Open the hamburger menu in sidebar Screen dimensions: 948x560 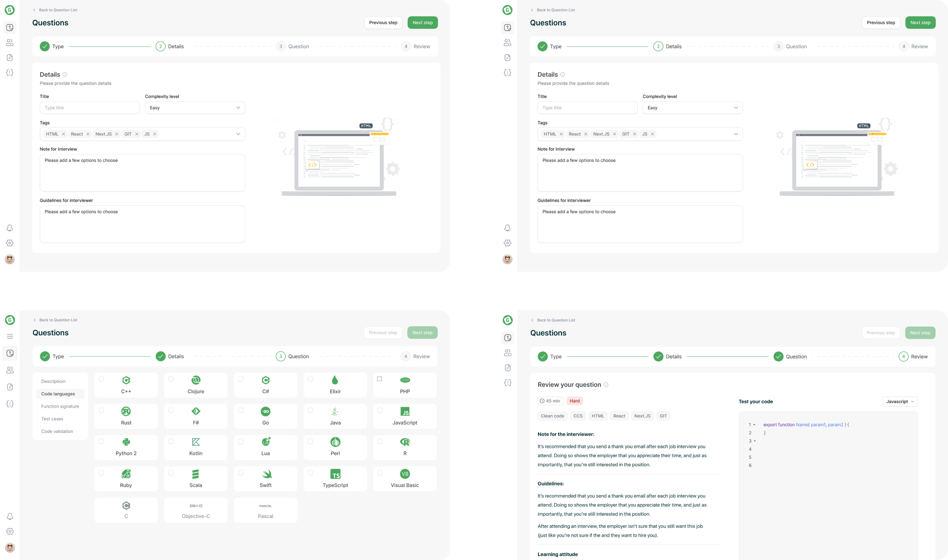point(10,336)
